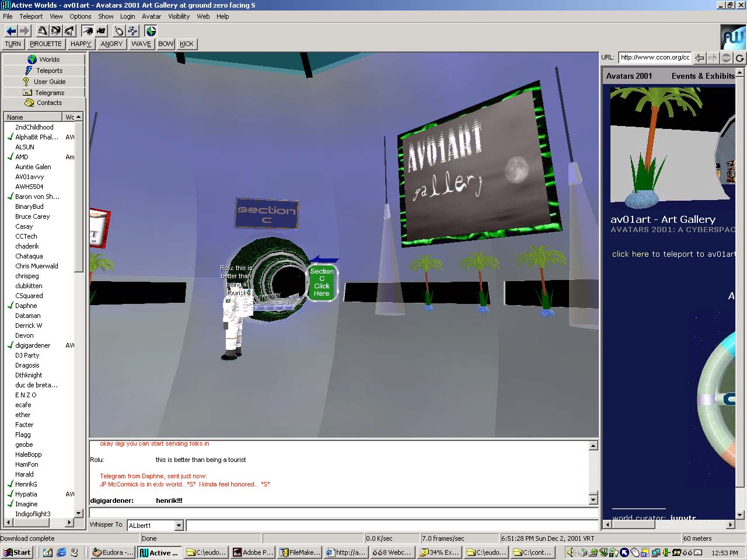
Task: Click the globe web window icon
Action: [x=151, y=31]
